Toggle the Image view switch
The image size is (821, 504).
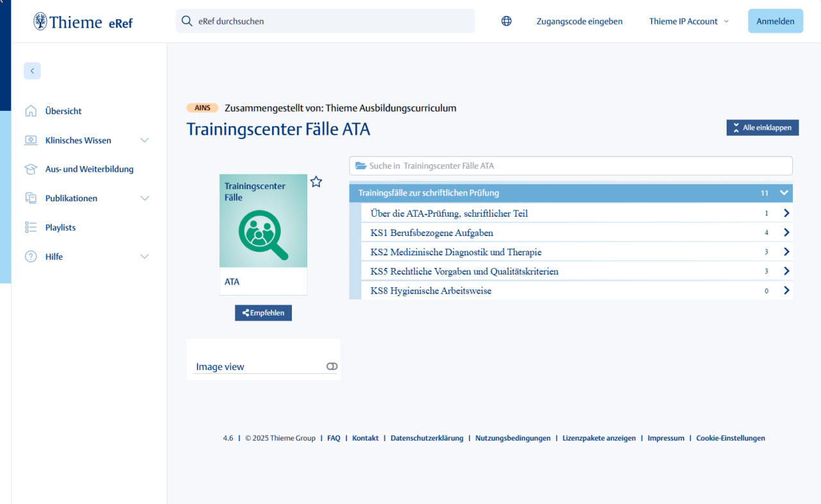coord(332,366)
